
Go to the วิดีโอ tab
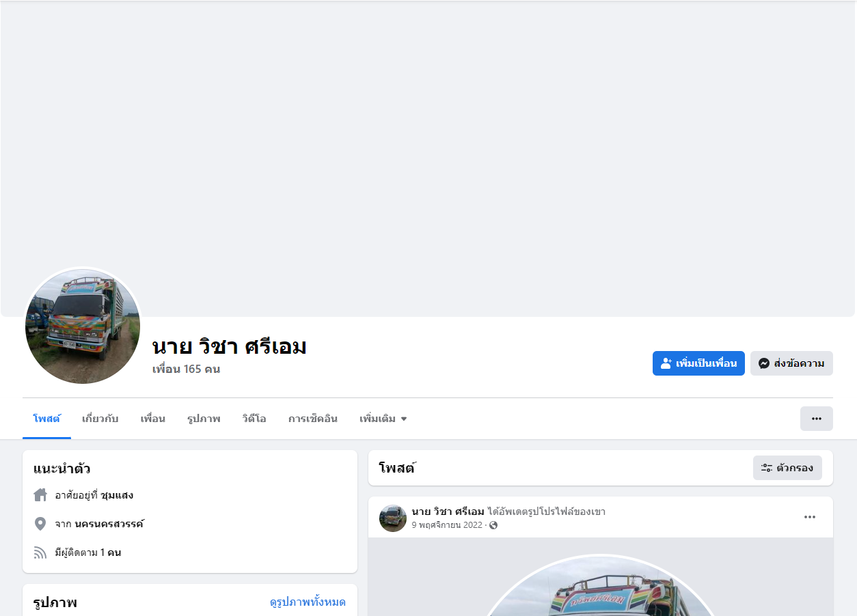tap(254, 419)
